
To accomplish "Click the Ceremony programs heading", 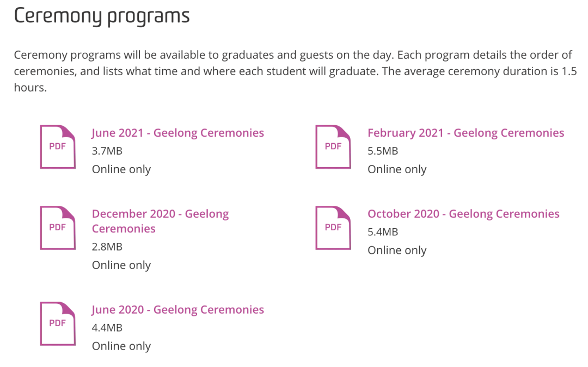I will click(102, 17).
